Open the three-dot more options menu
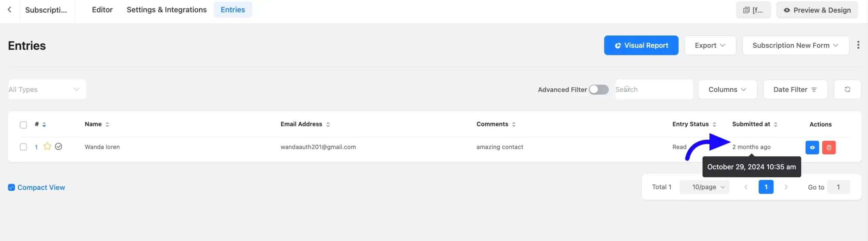This screenshot has height=241, width=868. (x=858, y=45)
